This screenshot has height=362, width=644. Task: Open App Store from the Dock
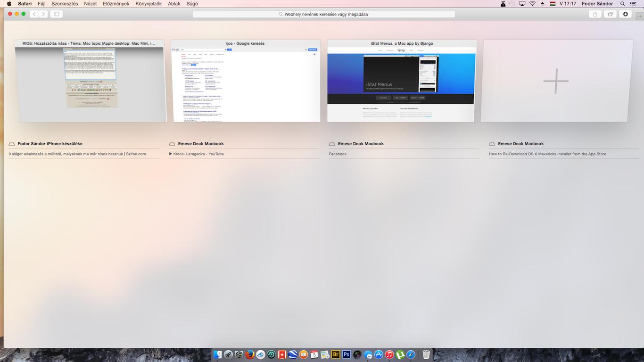(379, 354)
